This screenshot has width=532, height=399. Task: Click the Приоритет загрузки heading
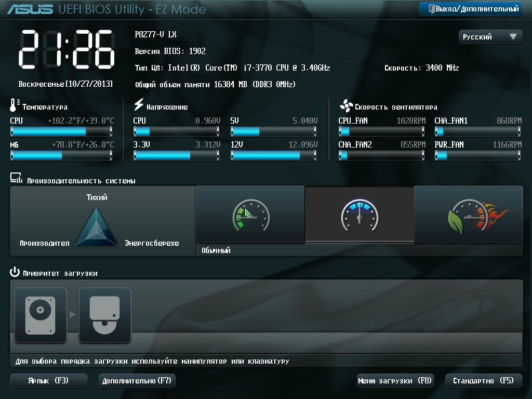coord(60,273)
